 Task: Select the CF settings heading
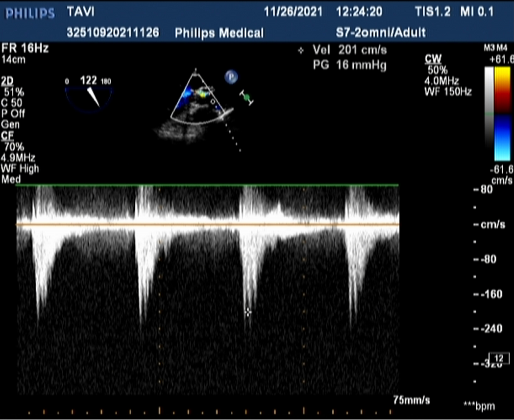tap(7, 135)
